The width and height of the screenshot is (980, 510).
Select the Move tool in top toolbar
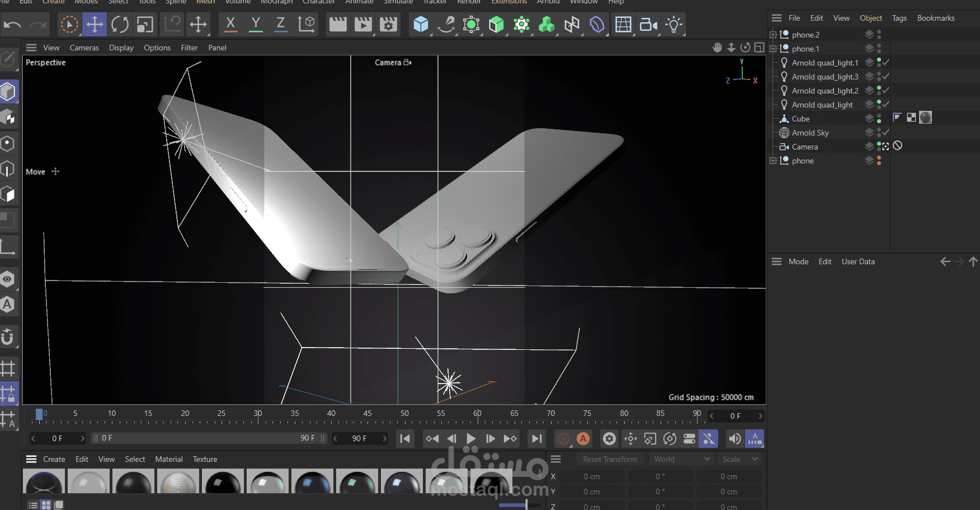tap(95, 25)
